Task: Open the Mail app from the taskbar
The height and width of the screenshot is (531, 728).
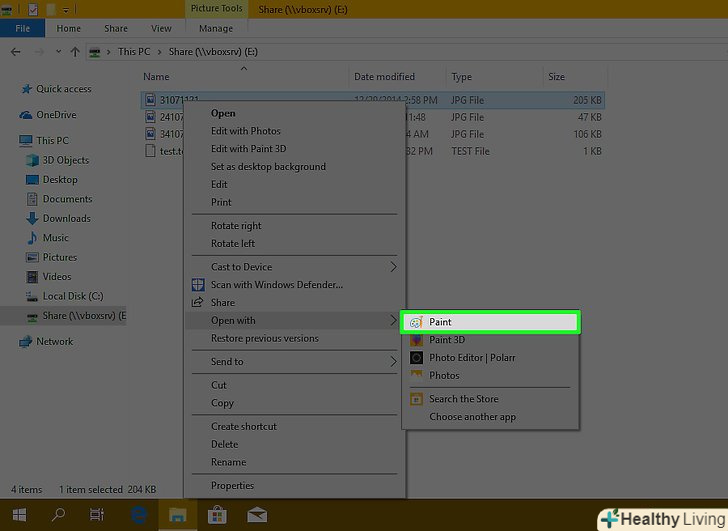Action: click(x=256, y=515)
